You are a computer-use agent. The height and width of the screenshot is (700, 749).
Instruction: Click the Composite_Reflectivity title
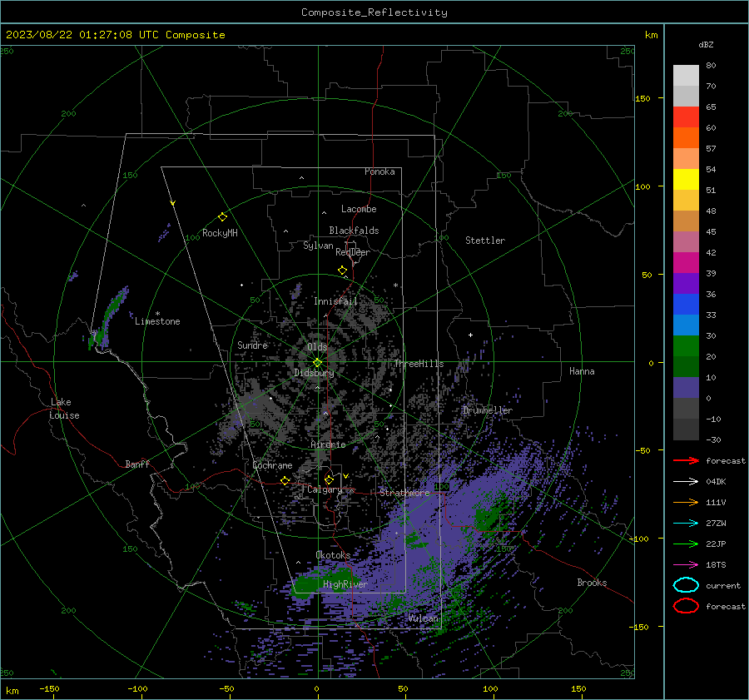374,12
